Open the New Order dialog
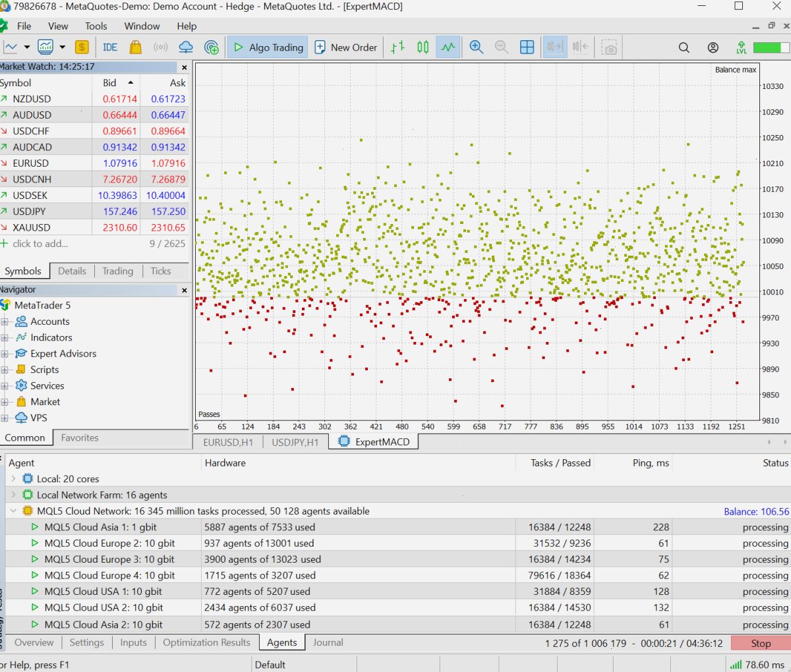Viewport: 791px width, 672px height. point(346,47)
